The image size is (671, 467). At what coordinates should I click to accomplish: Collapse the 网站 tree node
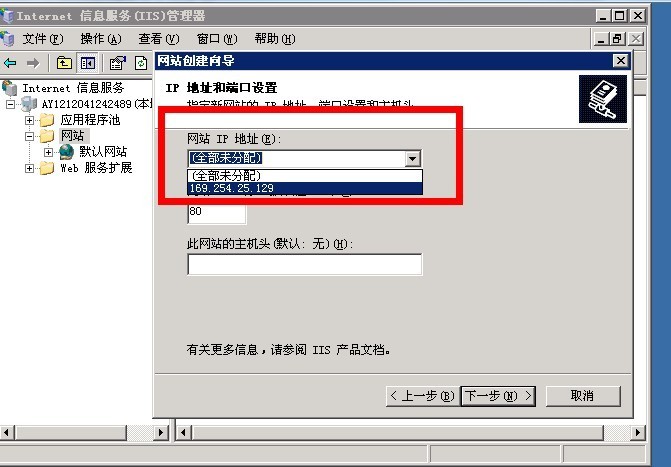click(x=29, y=137)
